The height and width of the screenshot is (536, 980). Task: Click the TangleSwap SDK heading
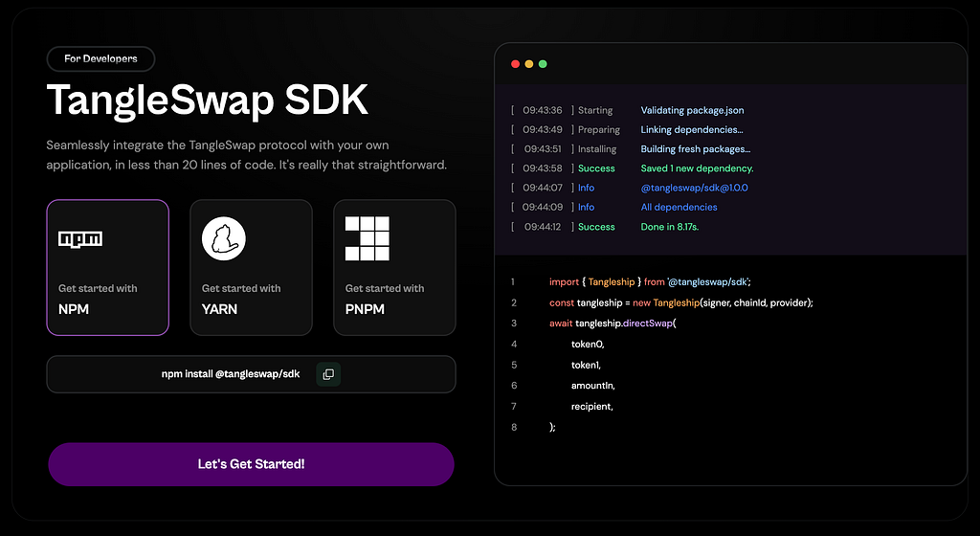tap(208, 100)
